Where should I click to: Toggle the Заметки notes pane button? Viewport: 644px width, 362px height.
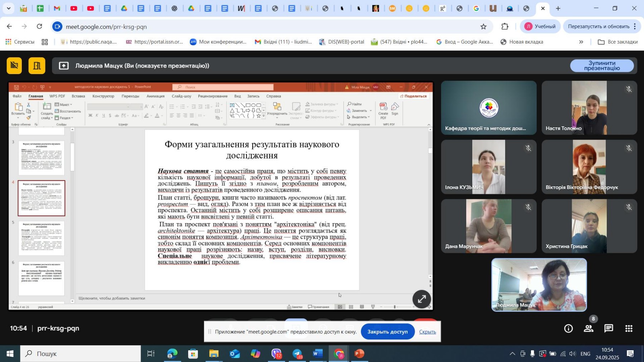295,307
